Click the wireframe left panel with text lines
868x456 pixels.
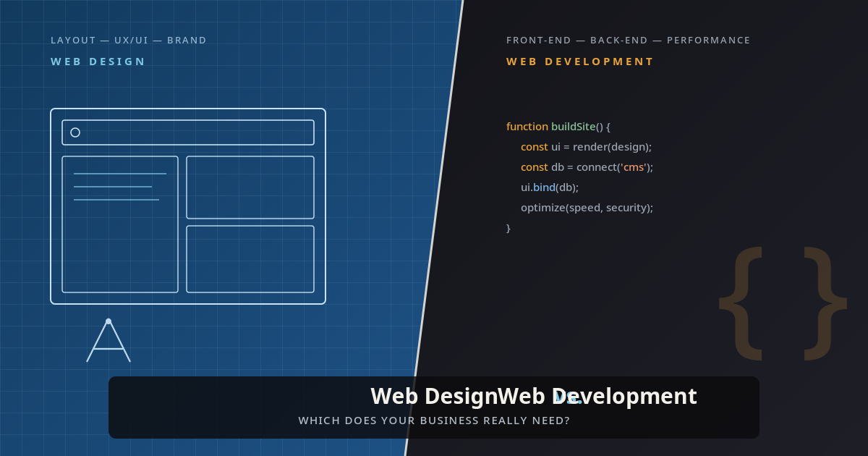pyautogui.click(x=120, y=224)
